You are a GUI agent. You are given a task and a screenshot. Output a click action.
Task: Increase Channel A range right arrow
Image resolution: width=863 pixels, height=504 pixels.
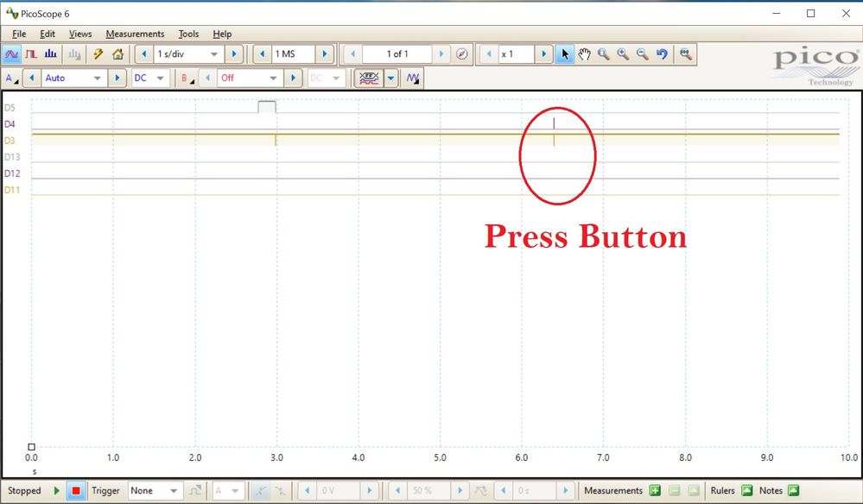pos(117,78)
